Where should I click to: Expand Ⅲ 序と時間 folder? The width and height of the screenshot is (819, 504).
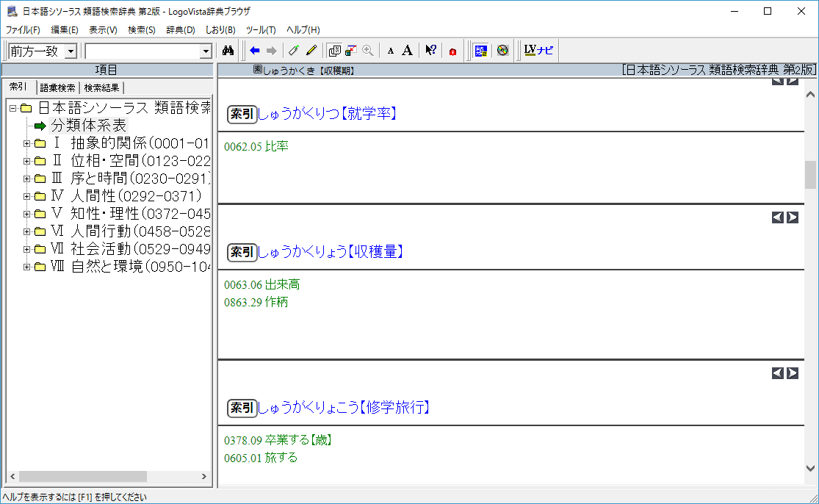click(26, 179)
